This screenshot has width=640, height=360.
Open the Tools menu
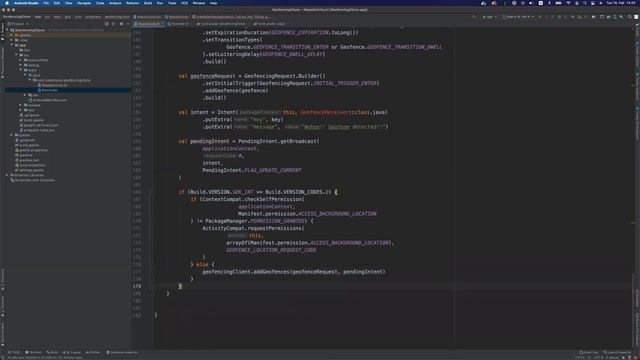(172, 3)
